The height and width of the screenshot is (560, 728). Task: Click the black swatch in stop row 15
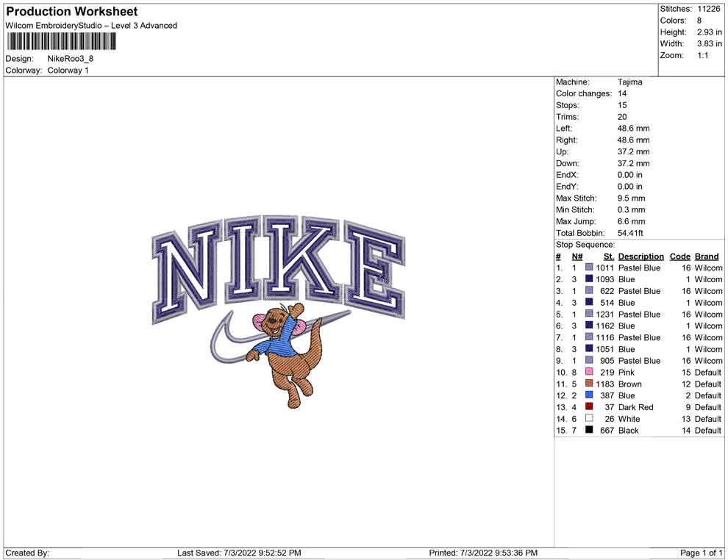pyautogui.click(x=589, y=430)
